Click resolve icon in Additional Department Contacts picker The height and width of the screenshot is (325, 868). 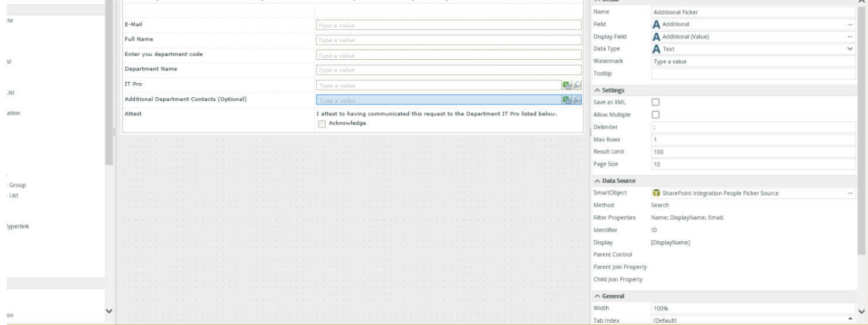[x=566, y=100]
